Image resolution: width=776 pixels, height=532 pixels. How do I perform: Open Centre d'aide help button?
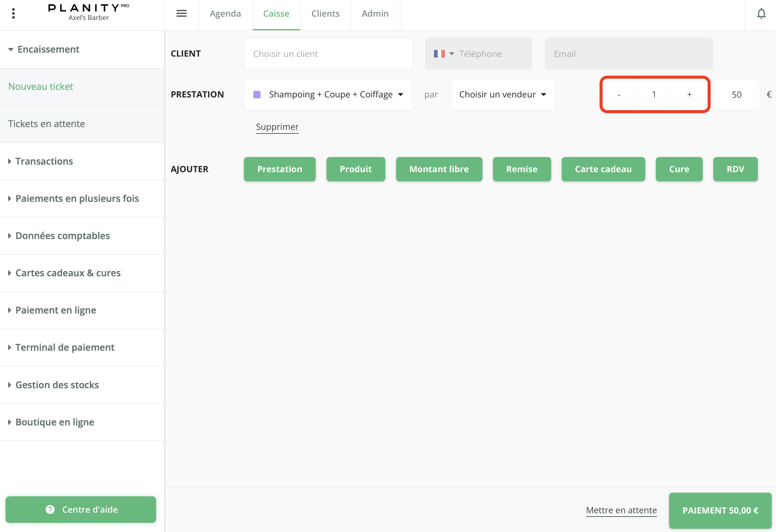pos(81,509)
